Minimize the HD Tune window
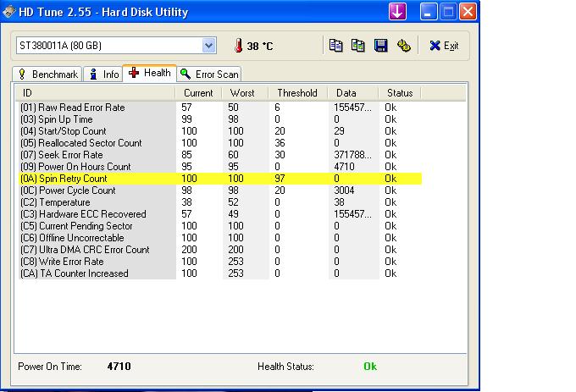Image resolution: width=576 pixels, height=392 pixels. pyautogui.click(x=429, y=11)
